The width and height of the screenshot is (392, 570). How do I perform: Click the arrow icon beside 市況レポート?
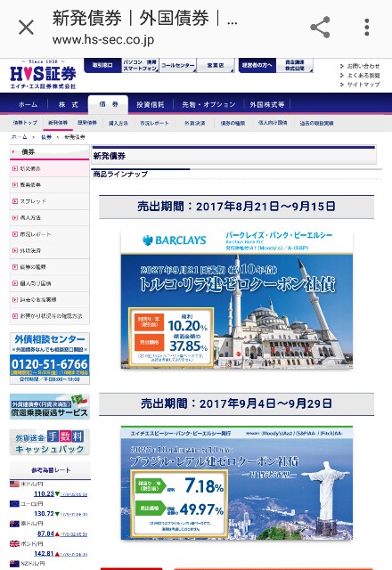click(15, 234)
